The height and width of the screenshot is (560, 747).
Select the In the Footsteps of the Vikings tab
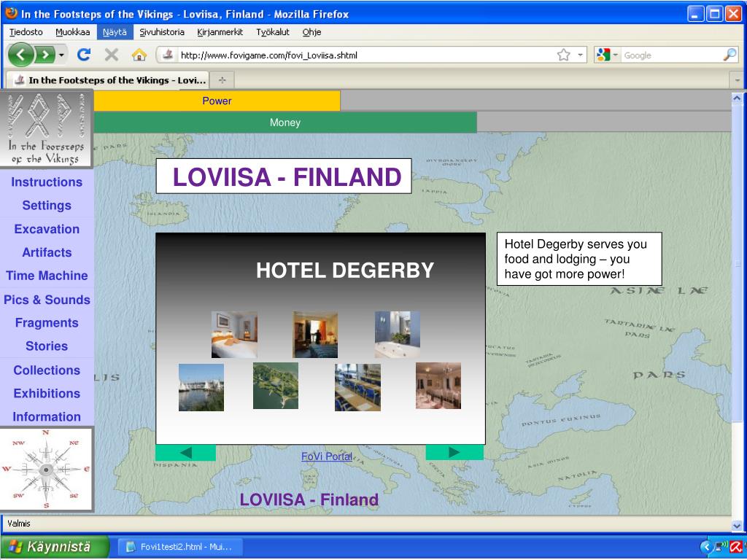108,80
